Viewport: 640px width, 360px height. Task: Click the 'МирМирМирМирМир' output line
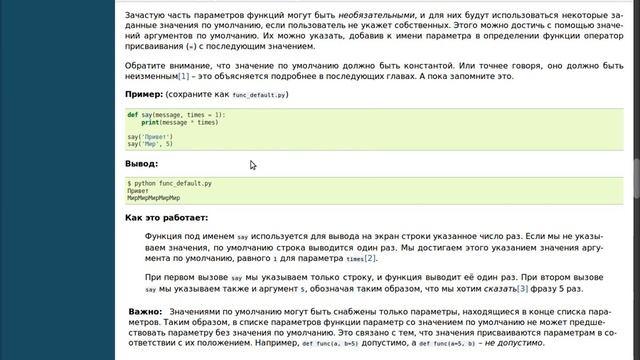tap(153, 198)
